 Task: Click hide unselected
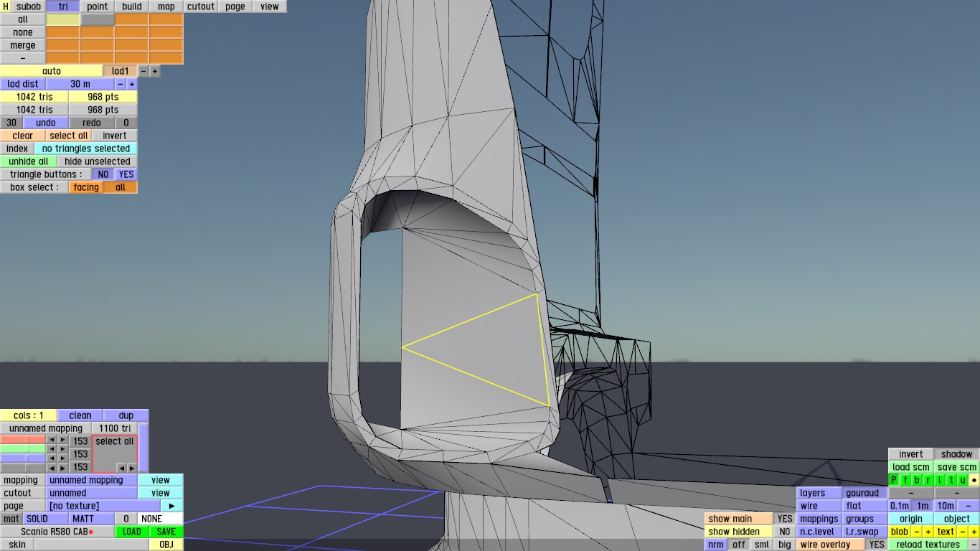[98, 161]
